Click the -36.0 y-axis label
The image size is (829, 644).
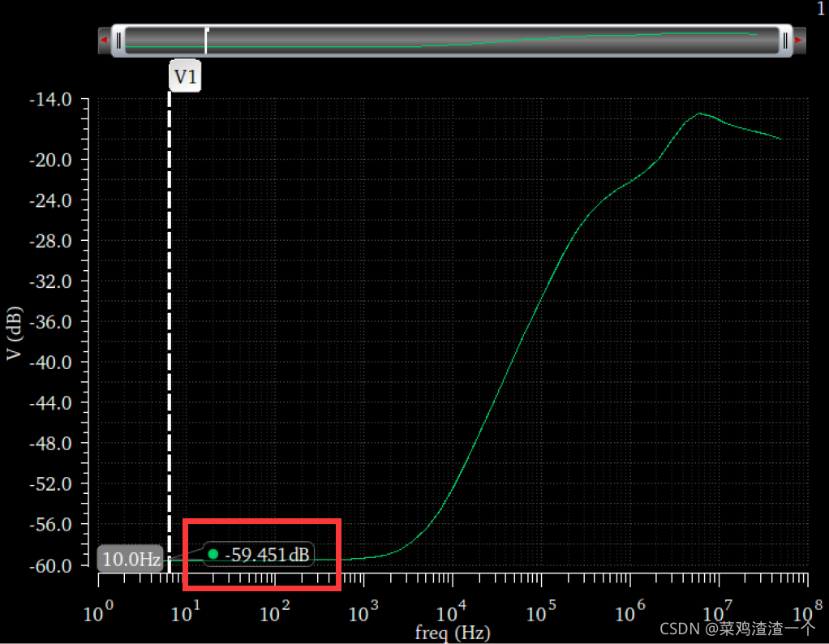click(51, 322)
